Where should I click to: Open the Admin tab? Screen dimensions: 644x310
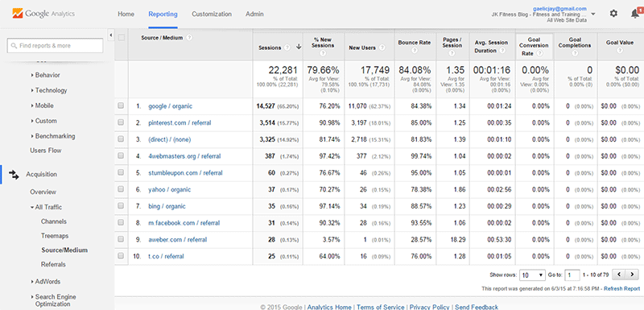coord(254,14)
